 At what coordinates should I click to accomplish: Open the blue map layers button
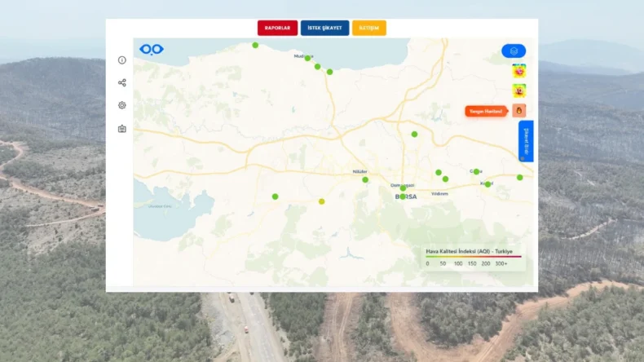point(514,51)
